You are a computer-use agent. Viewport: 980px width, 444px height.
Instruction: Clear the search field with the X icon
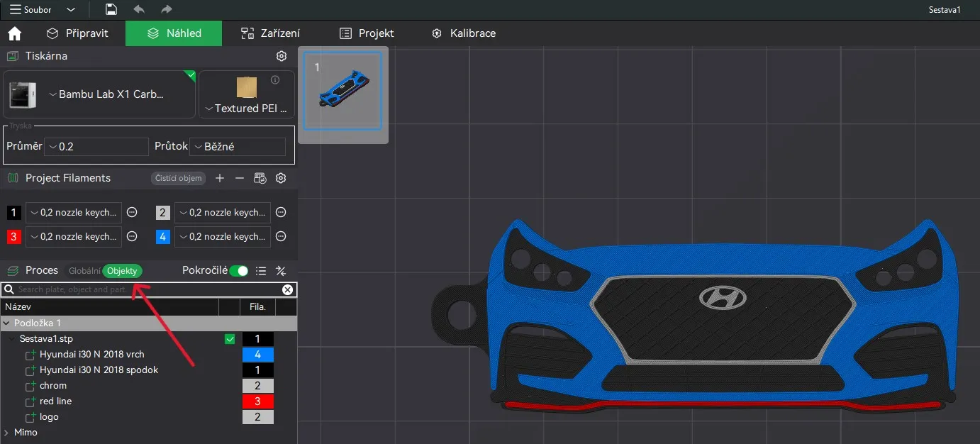(x=287, y=289)
